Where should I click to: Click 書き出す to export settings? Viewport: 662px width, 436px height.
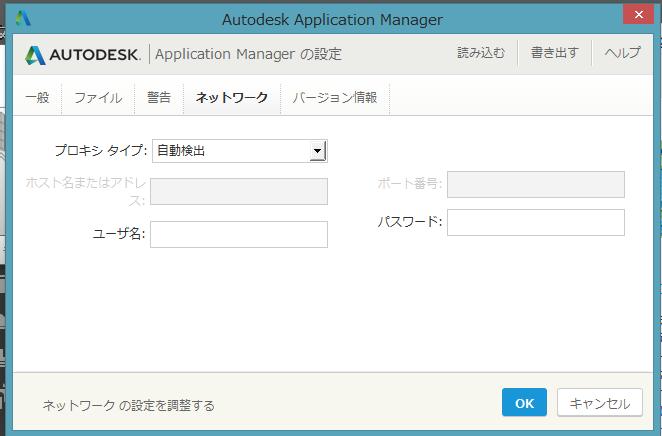555,53
